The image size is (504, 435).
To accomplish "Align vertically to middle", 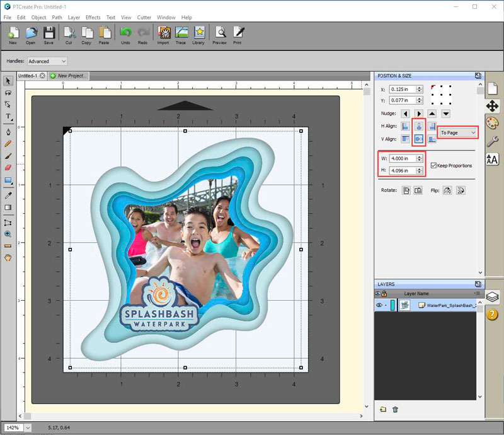I will (419, 139).
